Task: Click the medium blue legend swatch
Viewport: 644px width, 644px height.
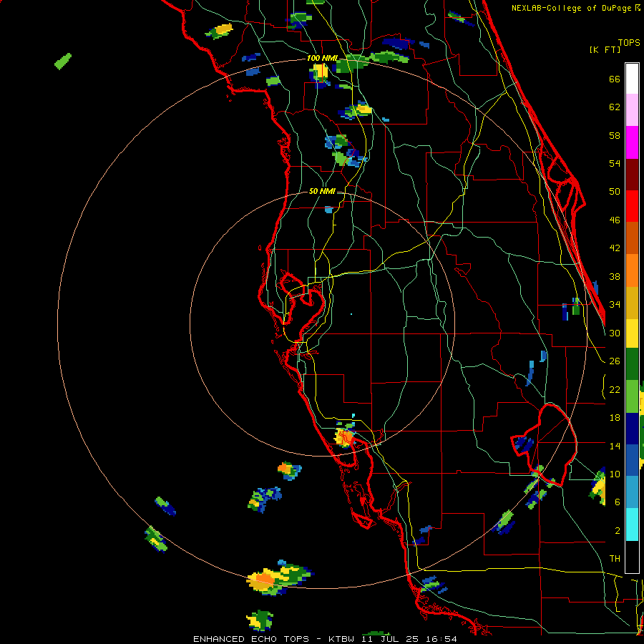Action: [x=632, y=460]
